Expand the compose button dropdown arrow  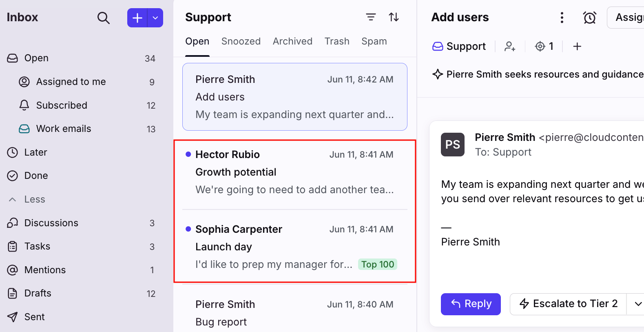coord(155,18)
